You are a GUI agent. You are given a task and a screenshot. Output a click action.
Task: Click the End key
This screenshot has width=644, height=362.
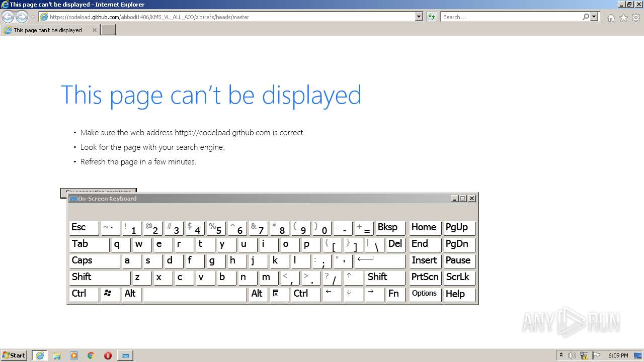pyautogui.click(x=425, y=244)
